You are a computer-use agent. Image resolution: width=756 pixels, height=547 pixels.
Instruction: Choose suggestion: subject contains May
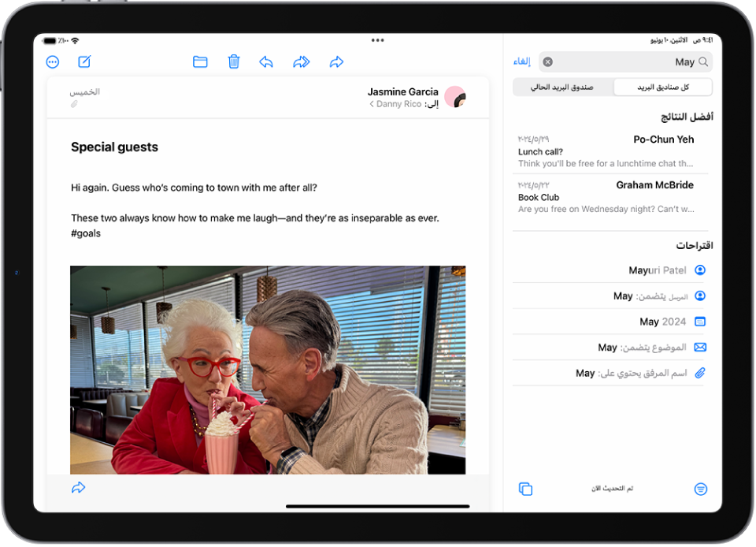pos(610,348)
